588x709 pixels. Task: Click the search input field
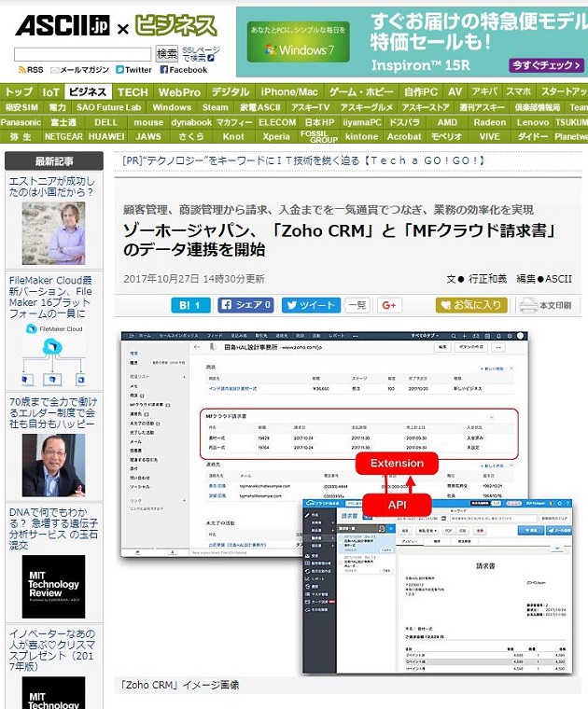click(x=82, y=54)
